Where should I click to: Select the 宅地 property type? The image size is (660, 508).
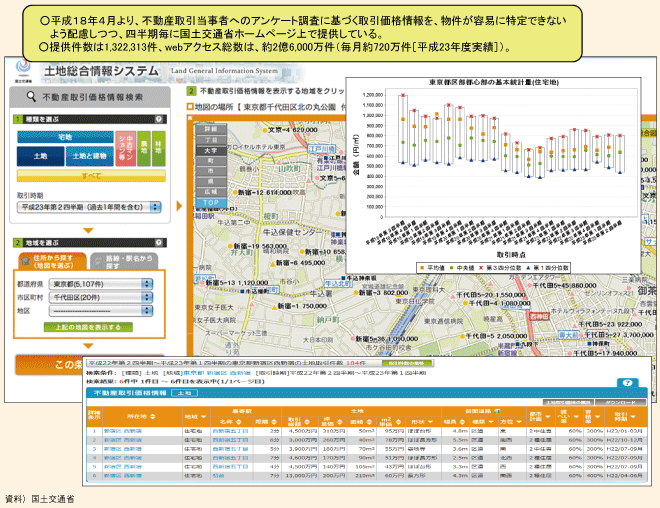tap(65, 137)
